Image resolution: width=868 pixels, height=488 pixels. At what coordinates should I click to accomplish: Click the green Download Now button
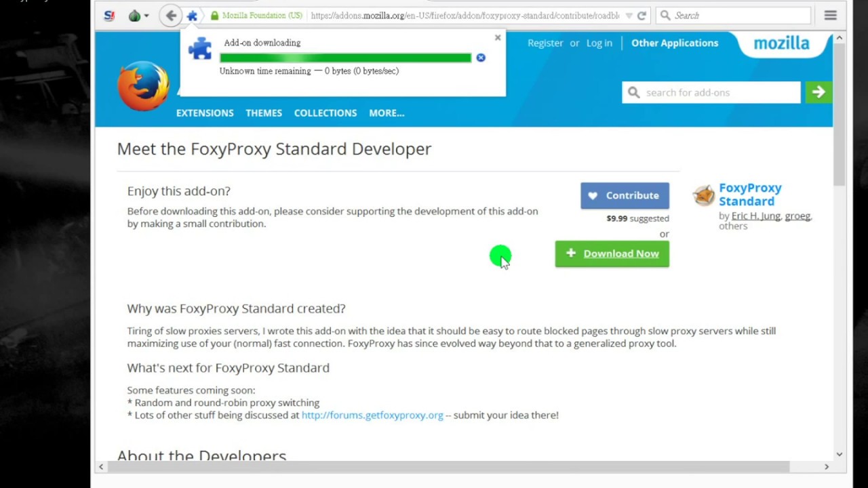coord(612,253)
